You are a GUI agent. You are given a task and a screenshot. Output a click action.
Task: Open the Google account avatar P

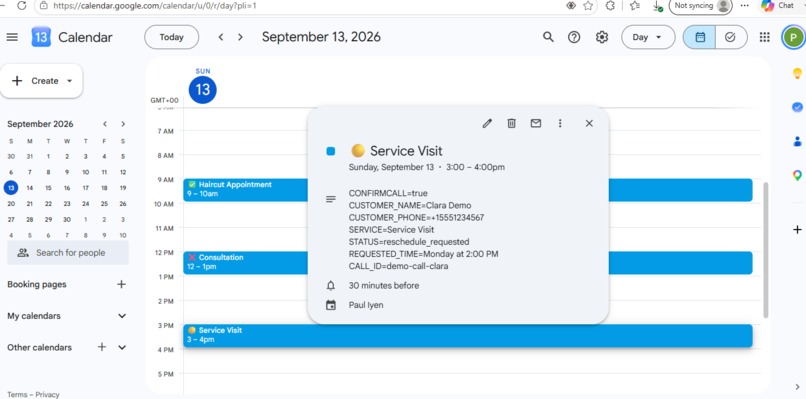pos(793,37)
